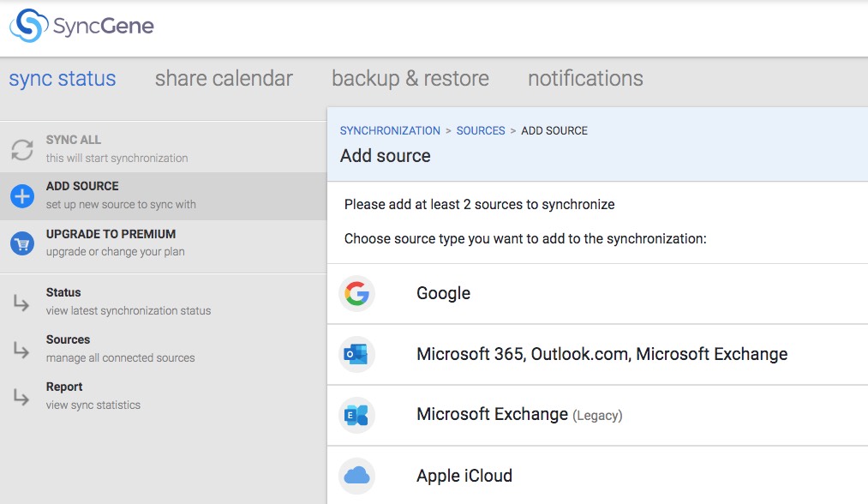This screenshot has height=504, width=868.
Task: Open the backup & restore tab
Action: 410,79
